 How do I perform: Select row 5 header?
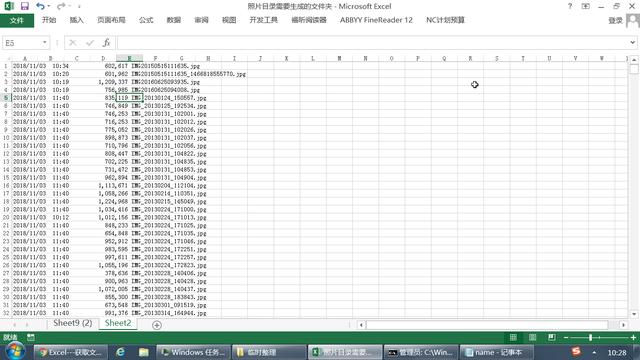[6, 98]
